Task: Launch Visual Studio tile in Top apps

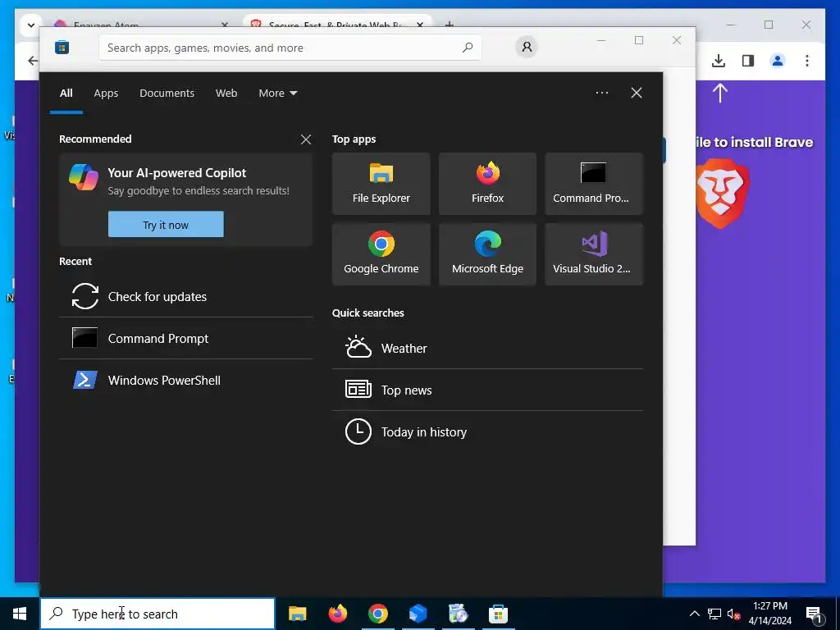Action: 594,254
